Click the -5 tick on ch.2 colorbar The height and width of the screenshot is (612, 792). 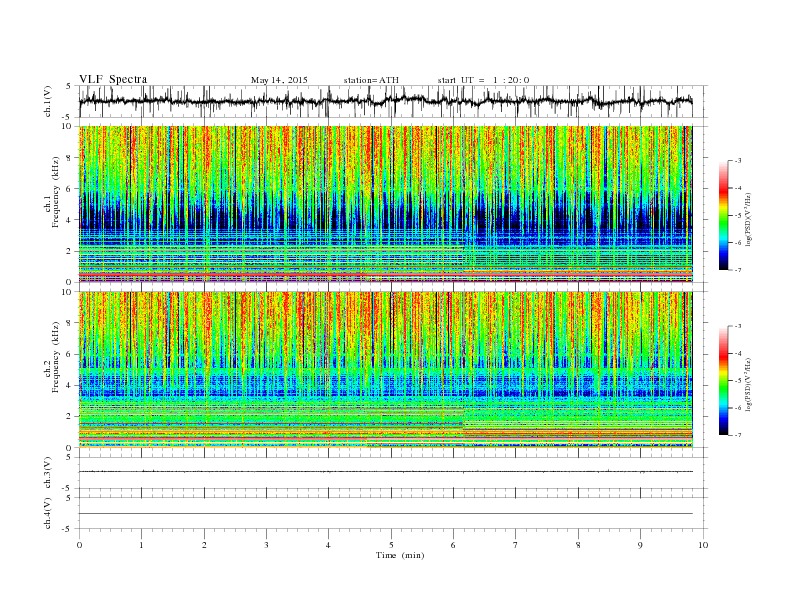(737, 381)
